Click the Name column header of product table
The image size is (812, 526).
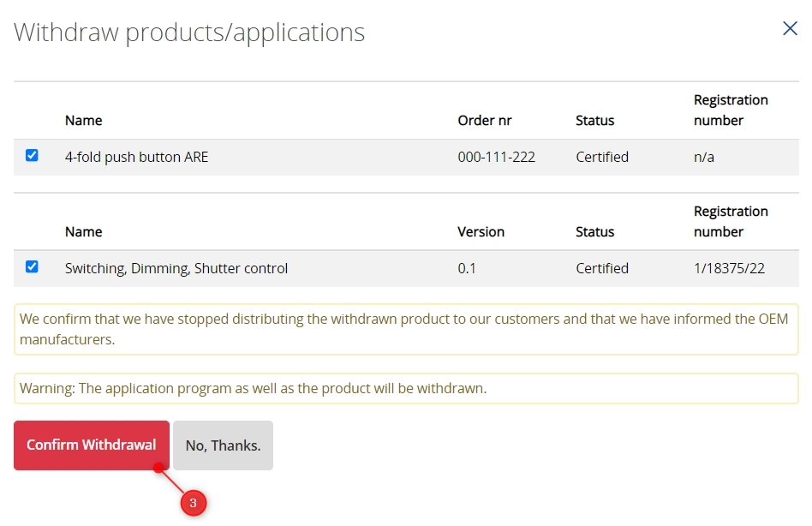tap(82, 120)
